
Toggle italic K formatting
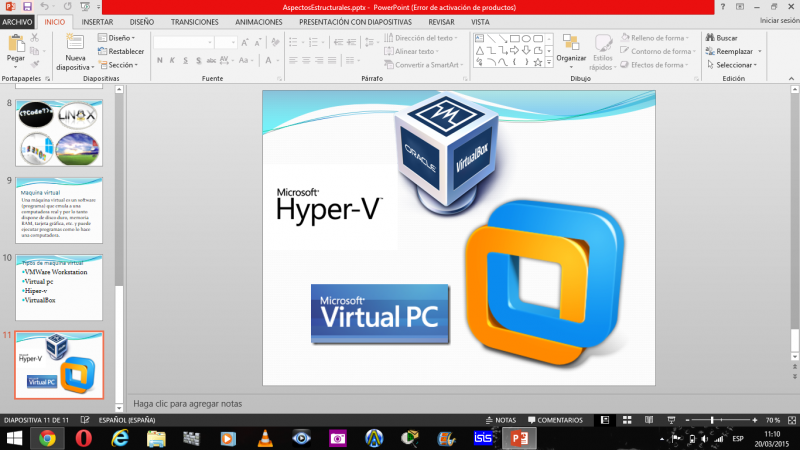pos(172,60)
